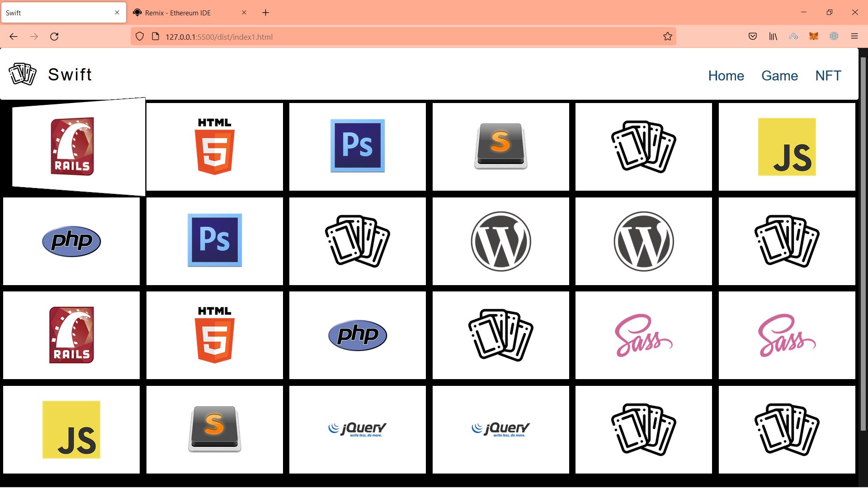Flip the face-down card left of JS card
This screenshot has height=488, width=868.
point(644,147)
